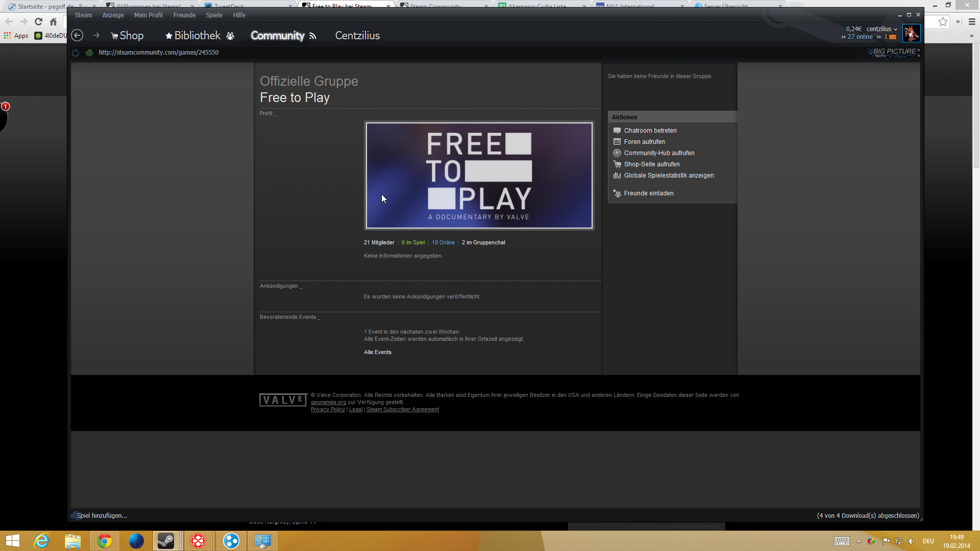The width and height of the screenshot is (980, 551).
Task: Switch to the Bibliothek tab
Action: tap(197, 36)
